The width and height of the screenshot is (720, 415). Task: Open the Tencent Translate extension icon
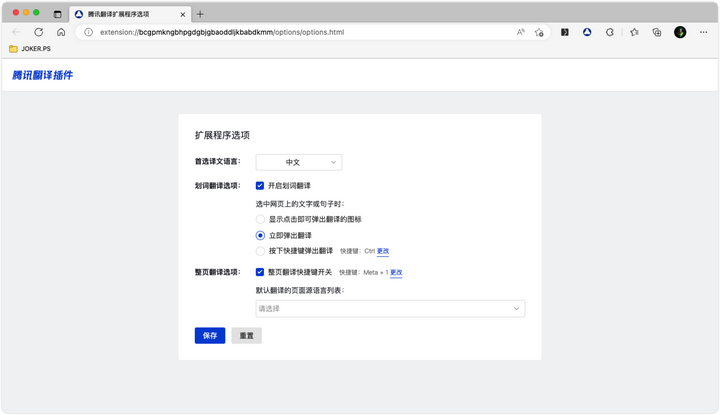click(x=587, y=32)
